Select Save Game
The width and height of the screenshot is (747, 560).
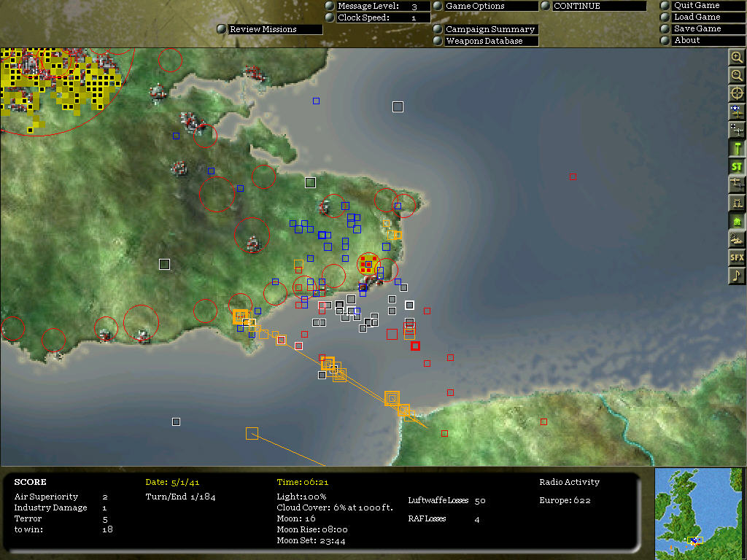tap(703, 28)
